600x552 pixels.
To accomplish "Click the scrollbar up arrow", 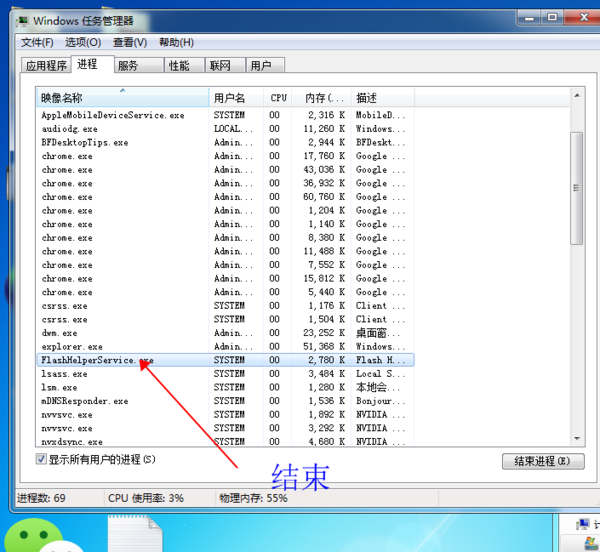I will pos(577,95).
